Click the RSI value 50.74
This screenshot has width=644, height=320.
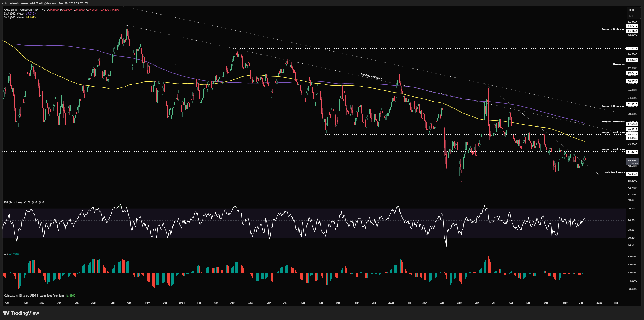click(x=27, y=202)
